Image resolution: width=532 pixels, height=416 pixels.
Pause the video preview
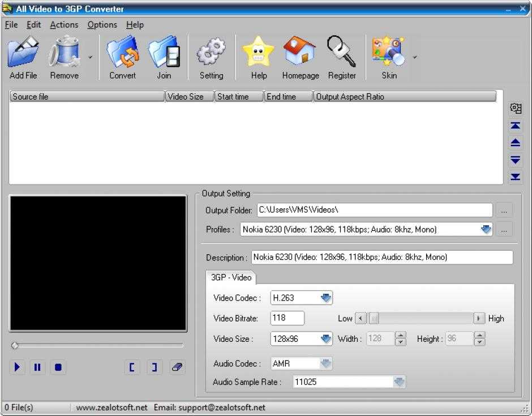pos(37,367)
